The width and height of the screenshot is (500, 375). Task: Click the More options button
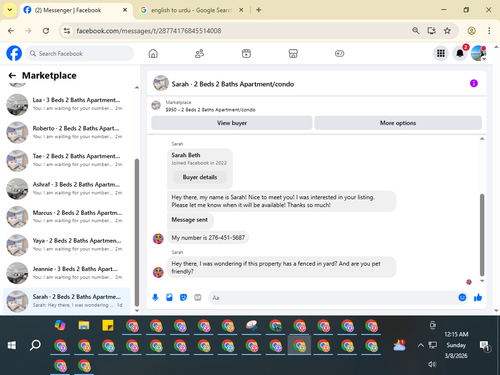pos(398,123)
